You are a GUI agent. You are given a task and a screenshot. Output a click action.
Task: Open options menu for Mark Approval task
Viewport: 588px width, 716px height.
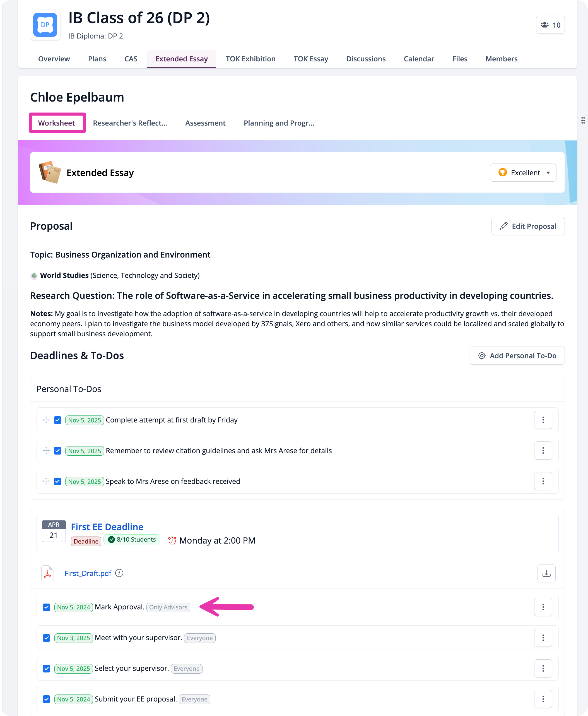(543, 607)
